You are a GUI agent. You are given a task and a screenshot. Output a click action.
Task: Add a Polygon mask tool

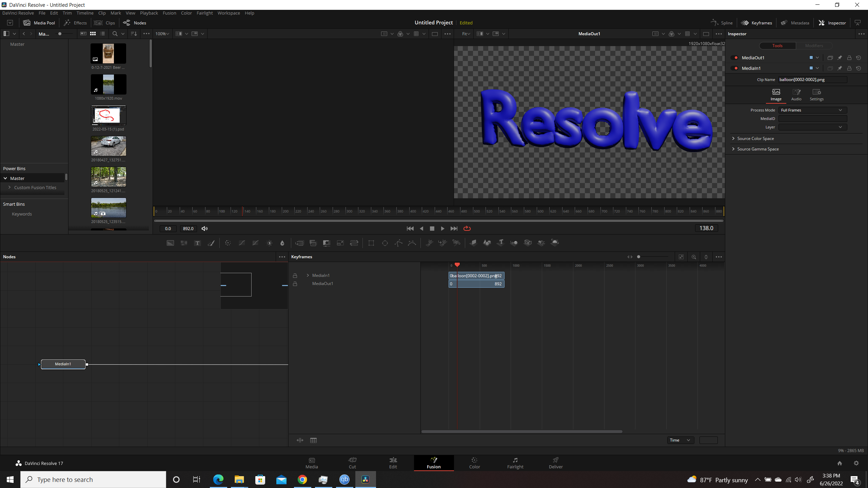click(398, 243)
